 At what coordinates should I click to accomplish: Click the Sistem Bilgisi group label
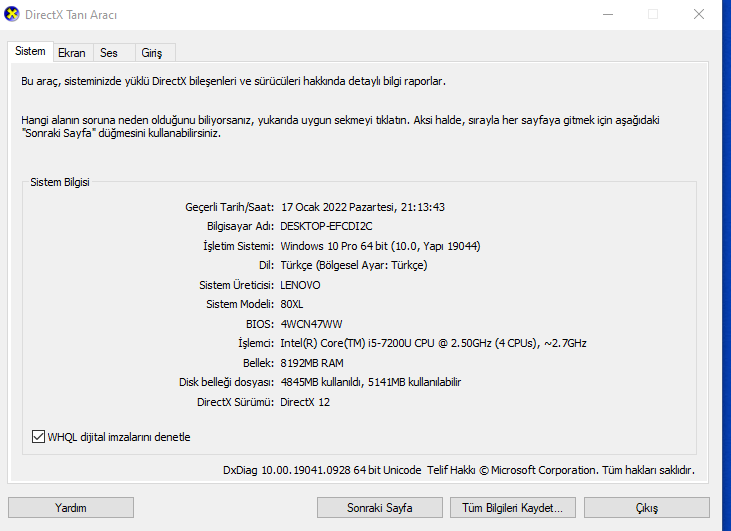60,182
